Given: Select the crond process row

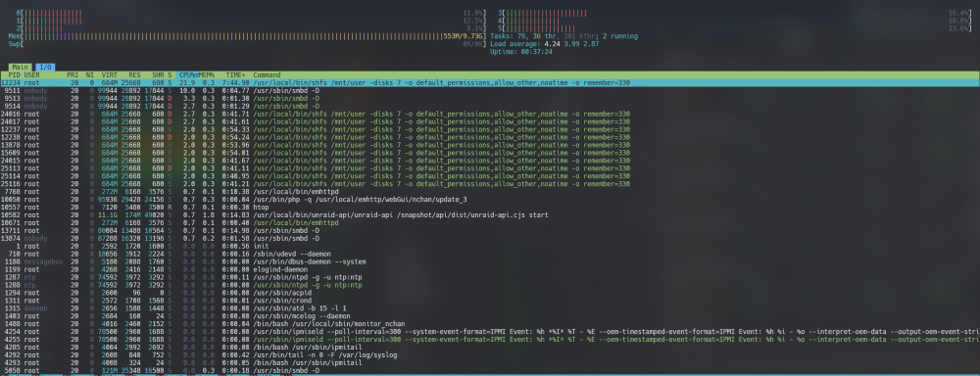Looking at the screenshot, I should (490, 301).
